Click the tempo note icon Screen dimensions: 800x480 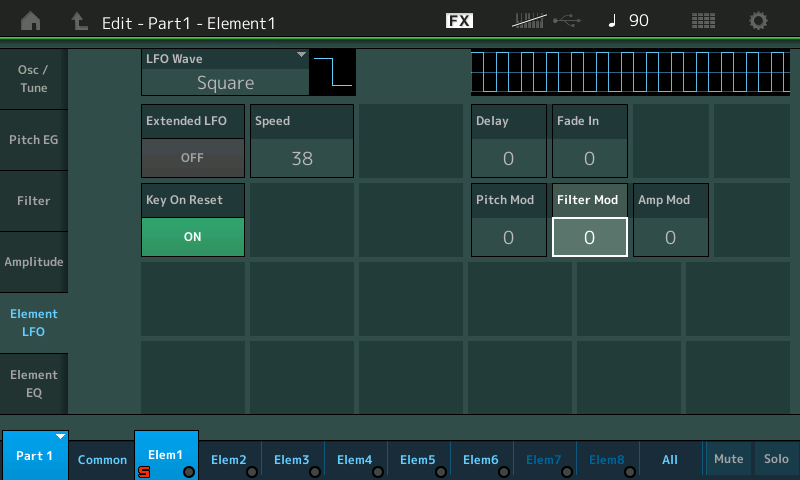tap(612, 21)
